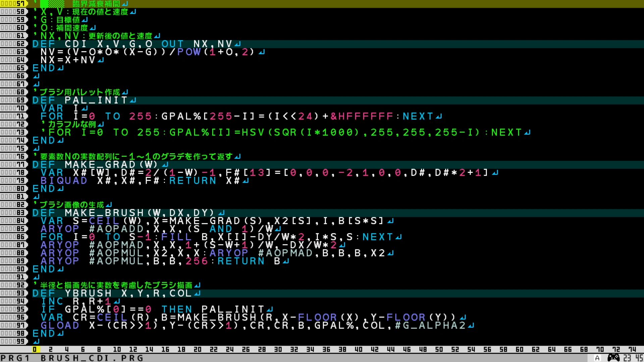The height and width of the screenshot is (362, 644).
Task: Click line number 62 in the gutter
Action: click(x=13, y=44)
